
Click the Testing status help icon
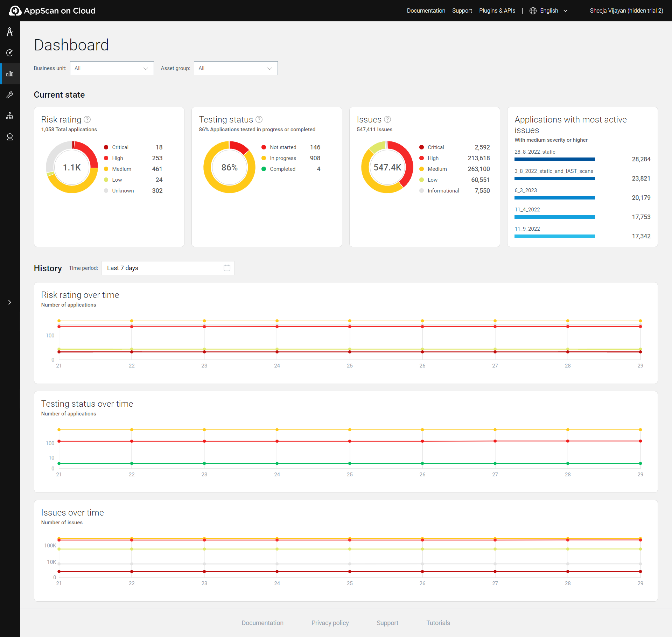click(259, 119)
